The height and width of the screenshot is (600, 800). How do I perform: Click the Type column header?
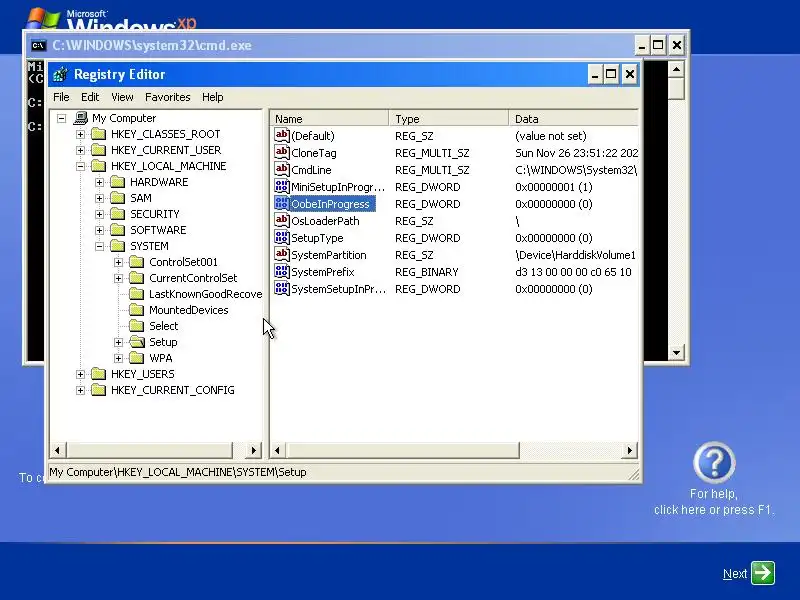tap(448, 118)
